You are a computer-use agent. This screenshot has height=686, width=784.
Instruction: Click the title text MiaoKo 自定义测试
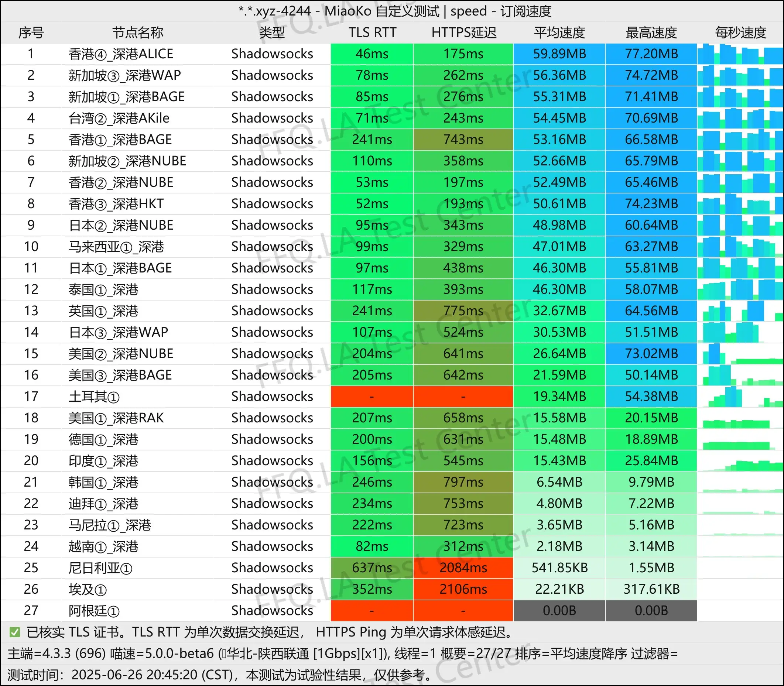pos(382,11)
